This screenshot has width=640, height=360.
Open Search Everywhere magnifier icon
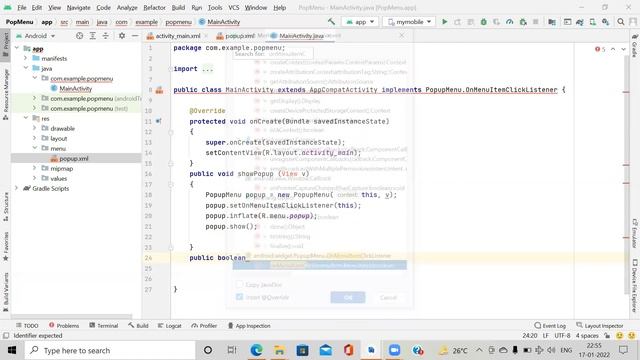[621, 22]
